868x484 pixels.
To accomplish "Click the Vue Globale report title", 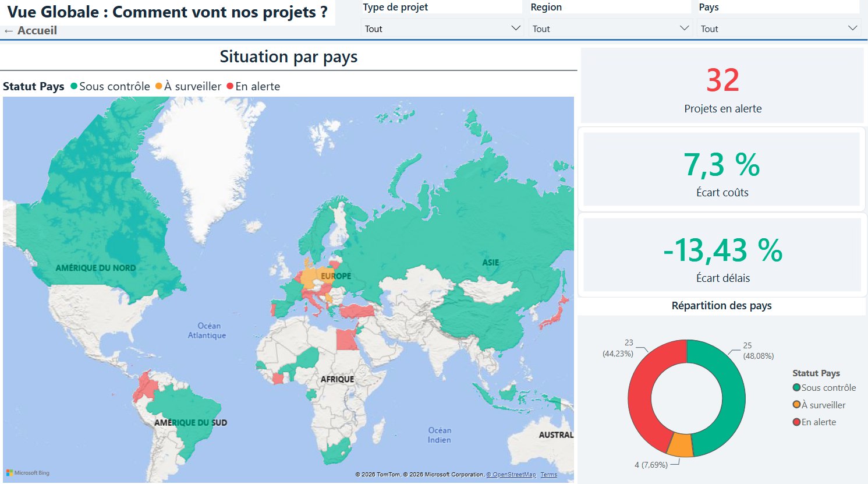I will click(x=168, y=12).
